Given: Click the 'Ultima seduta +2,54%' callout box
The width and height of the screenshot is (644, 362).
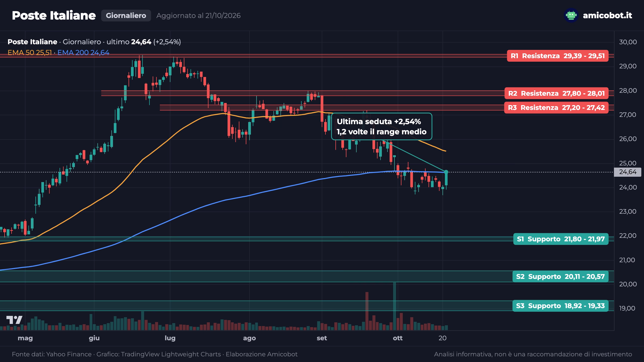Looking at the screenshot, I should pyautogui.click(x=382, y=127).
